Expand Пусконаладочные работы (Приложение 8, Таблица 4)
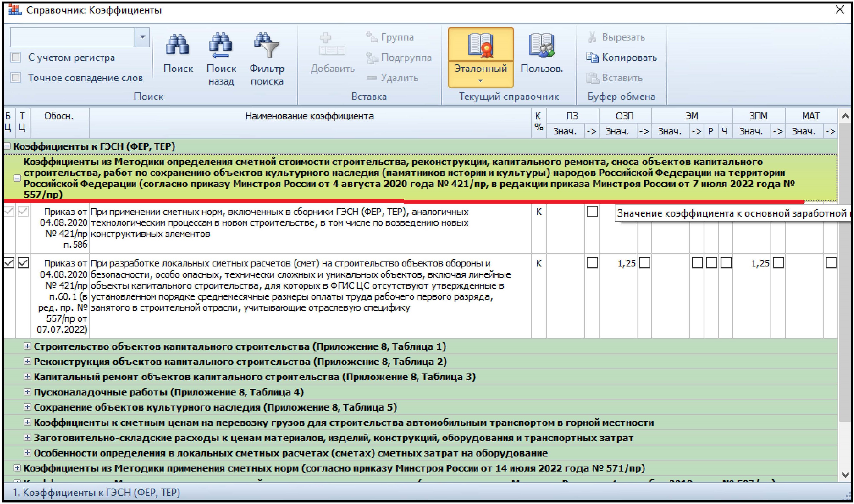Image resolution: width=854 pixels, height=504 pixels. [x=27, y=392]
